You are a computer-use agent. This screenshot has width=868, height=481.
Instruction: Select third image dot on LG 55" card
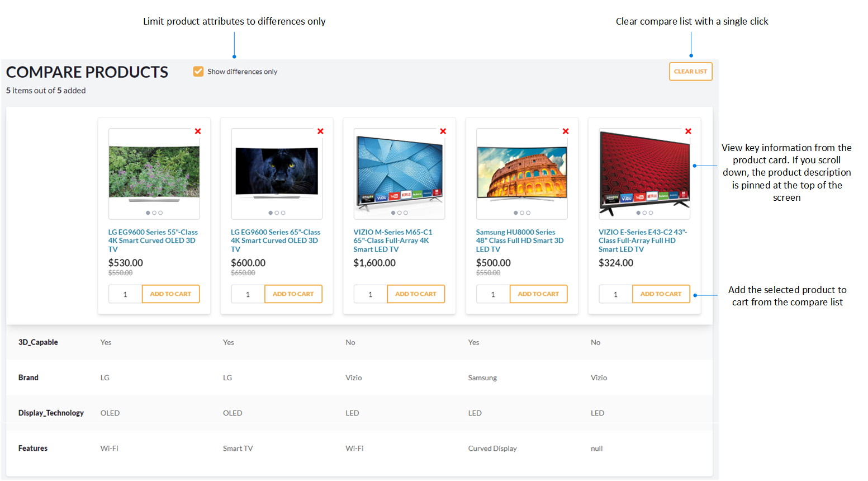tap(160, 213)
